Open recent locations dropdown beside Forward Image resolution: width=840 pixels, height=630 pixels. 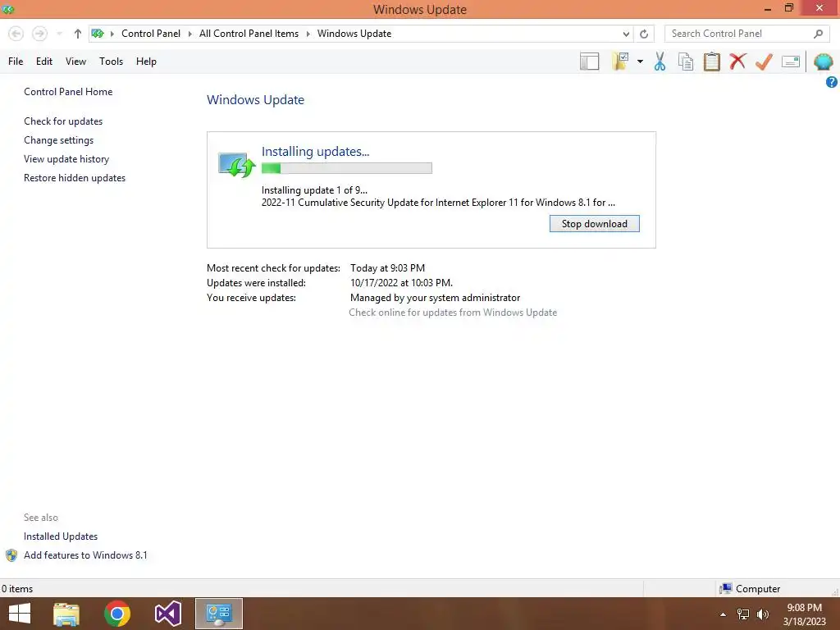pyautogui.click(x=59, y=34)
